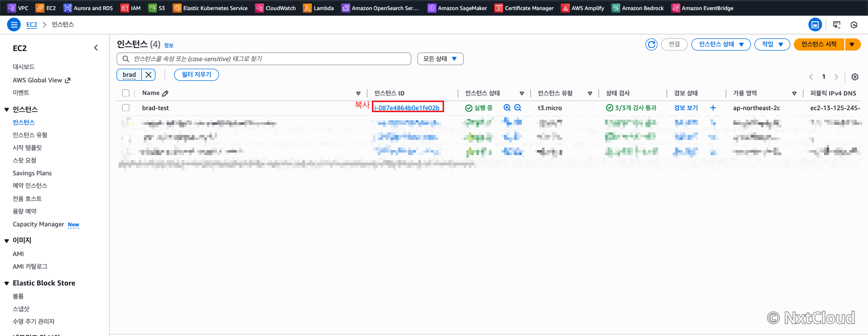
Task: Open Capacity Manager in the sidebar
Action: point(38,224)
